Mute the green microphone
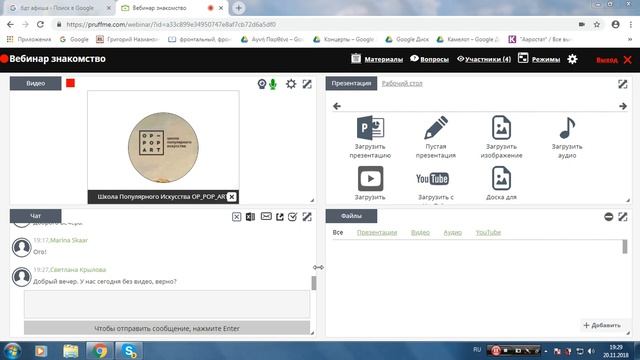 273,84
